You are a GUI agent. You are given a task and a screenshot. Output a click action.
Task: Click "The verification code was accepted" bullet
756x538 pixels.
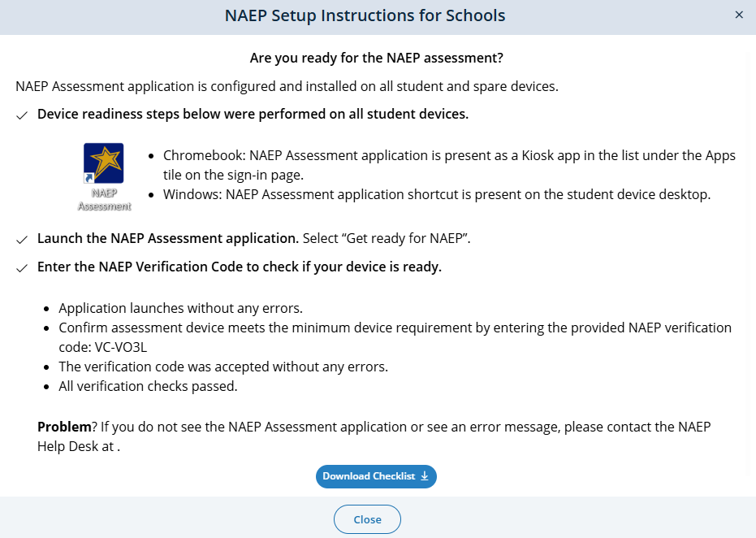[x=223, y=367]
